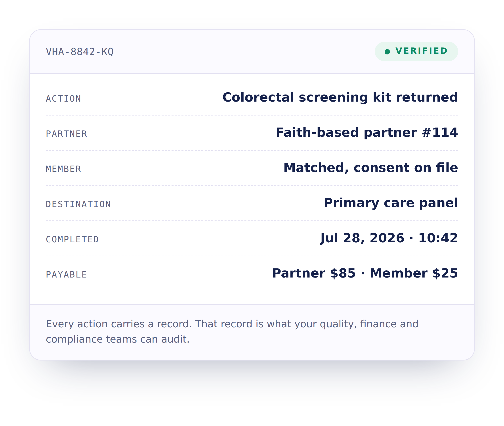504x426 pixels.
Task: Open Primary care panel destination
Action: point(391,203)
